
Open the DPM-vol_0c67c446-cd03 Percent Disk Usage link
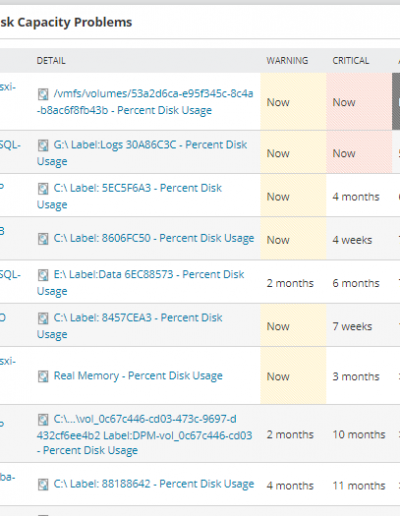pos(144,435)
